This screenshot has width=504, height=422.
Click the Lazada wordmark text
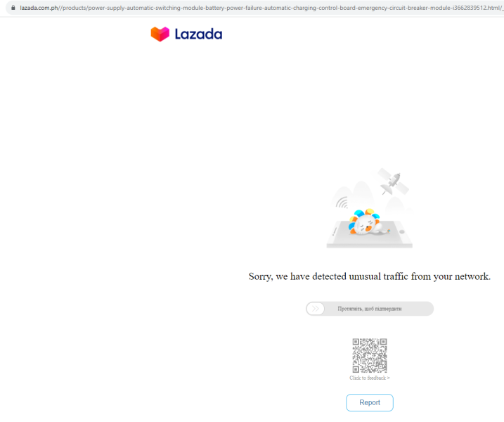coord(198,34)
